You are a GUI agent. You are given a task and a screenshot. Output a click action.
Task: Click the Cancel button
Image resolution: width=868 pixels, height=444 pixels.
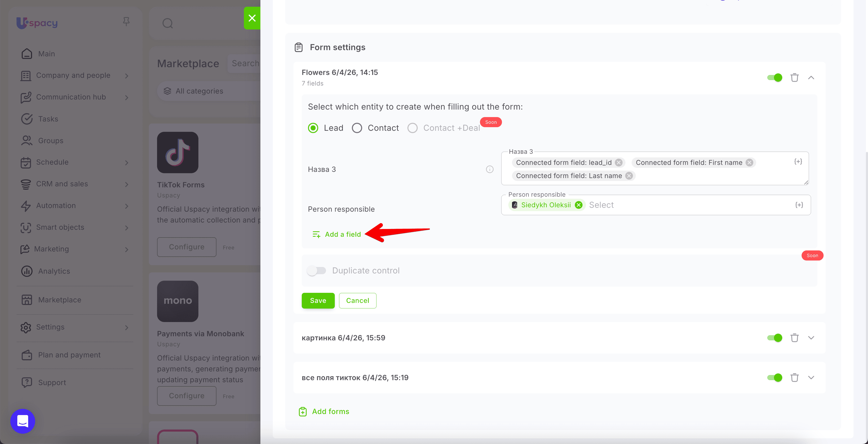tap(358, 300)
